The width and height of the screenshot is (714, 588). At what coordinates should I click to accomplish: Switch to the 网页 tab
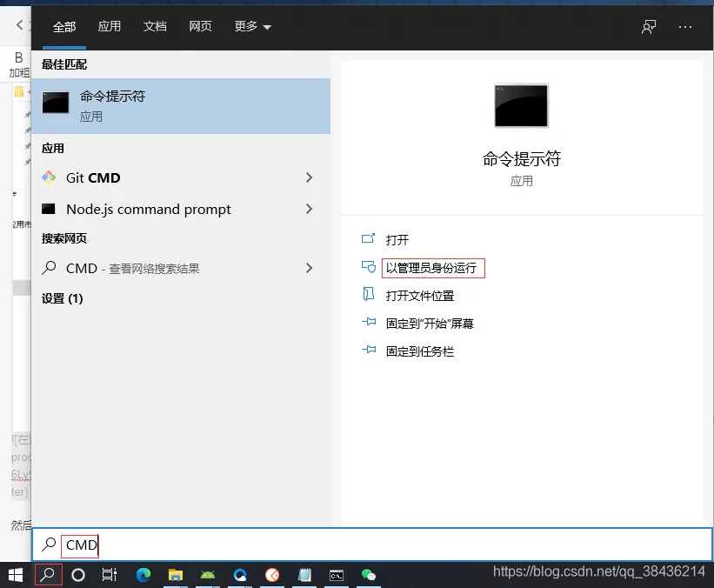coord(200,26)
